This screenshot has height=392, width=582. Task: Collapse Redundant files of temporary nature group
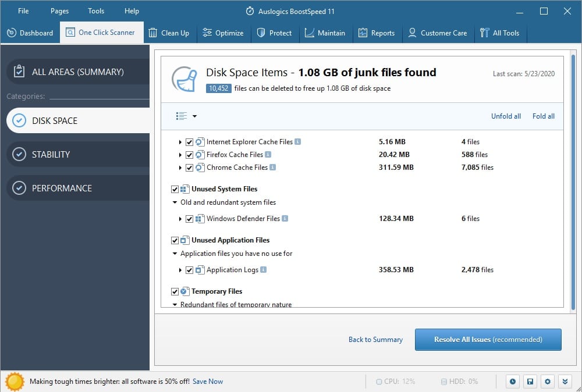click(x=175, y=305)
